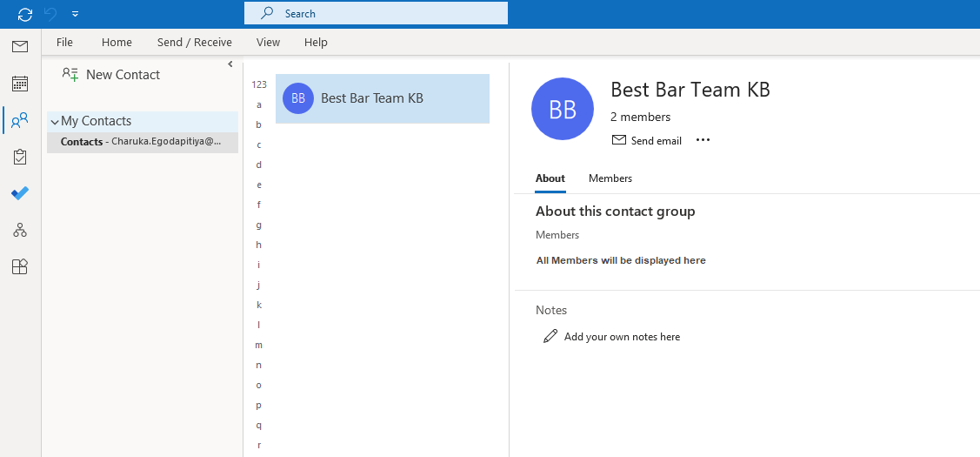Click the All Members will be displayed text
Image resolution: width=980 pixels, height=457 pixels.
point(621,260)
